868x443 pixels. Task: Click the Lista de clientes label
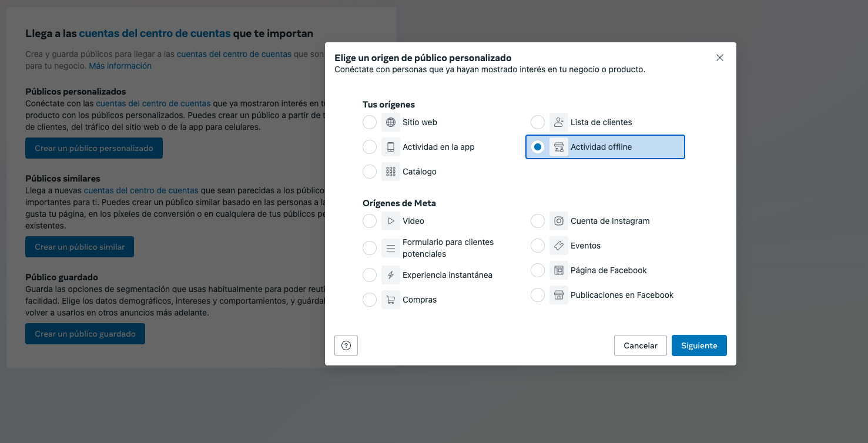tap(601, 122)
